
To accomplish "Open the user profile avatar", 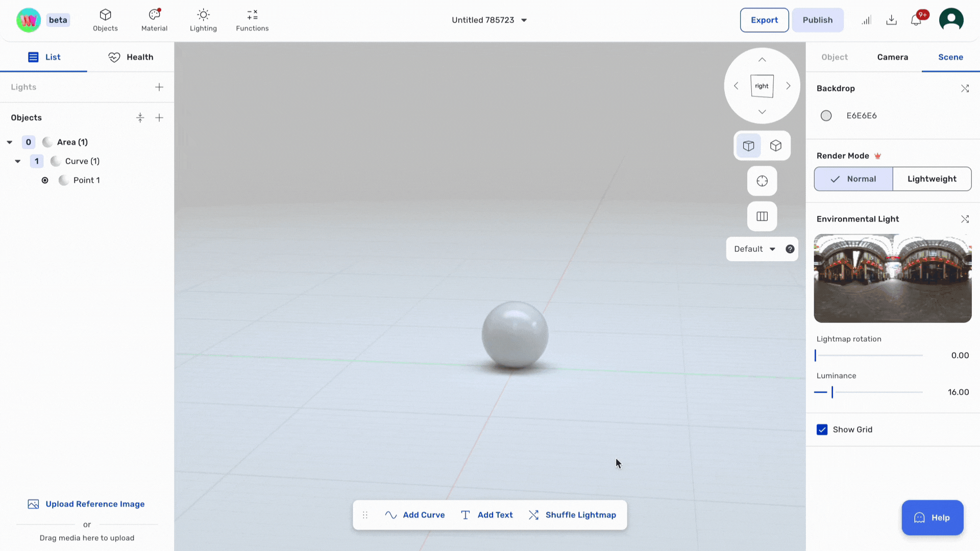I will [x=951, y=20].
